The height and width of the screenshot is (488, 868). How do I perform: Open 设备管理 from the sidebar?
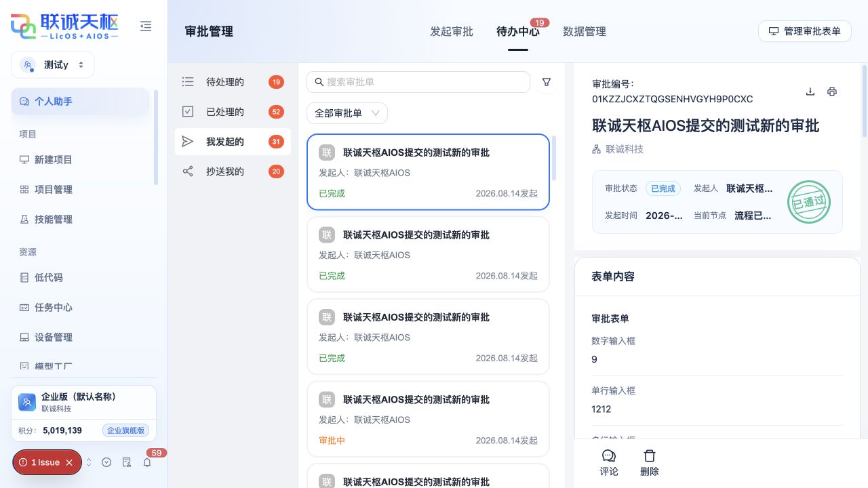80,338
